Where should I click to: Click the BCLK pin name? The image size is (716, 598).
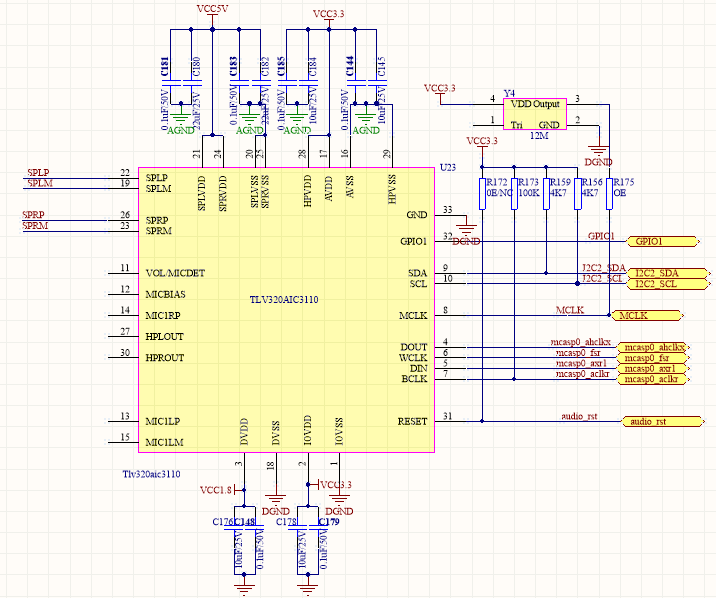point(414,379)
